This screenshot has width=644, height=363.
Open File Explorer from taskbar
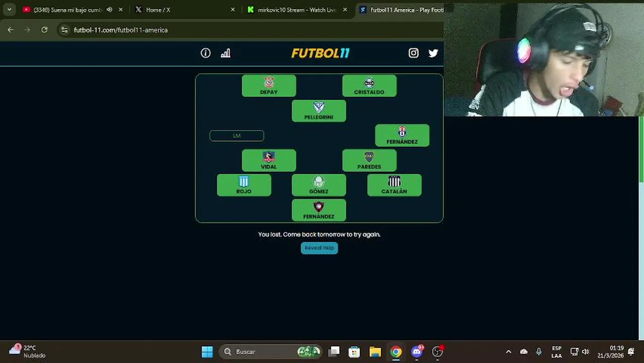375,351
